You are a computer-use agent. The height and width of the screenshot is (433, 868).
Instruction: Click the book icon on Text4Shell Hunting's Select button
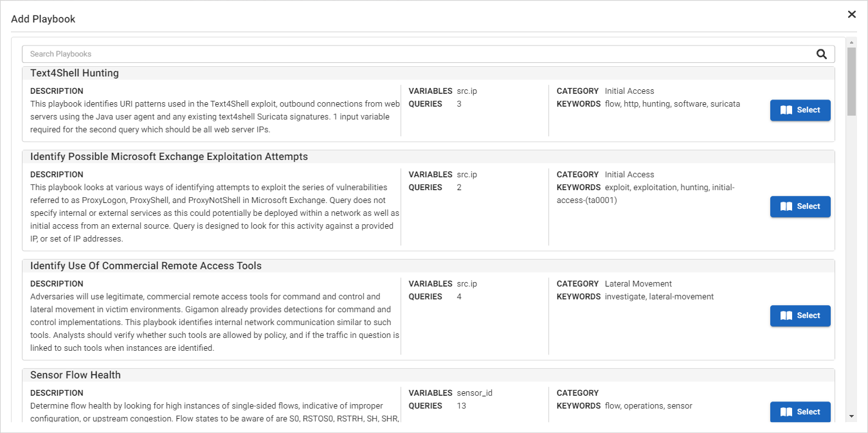pos(786,110)
